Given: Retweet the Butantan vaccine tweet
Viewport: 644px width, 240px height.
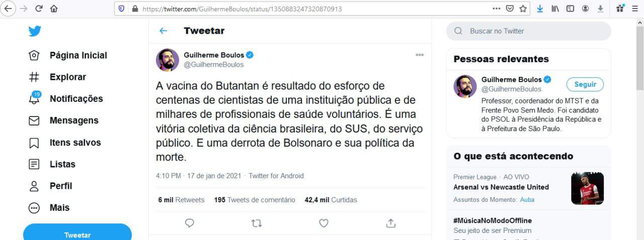Looking at the screenshot, I should click(x=257, y=223).
